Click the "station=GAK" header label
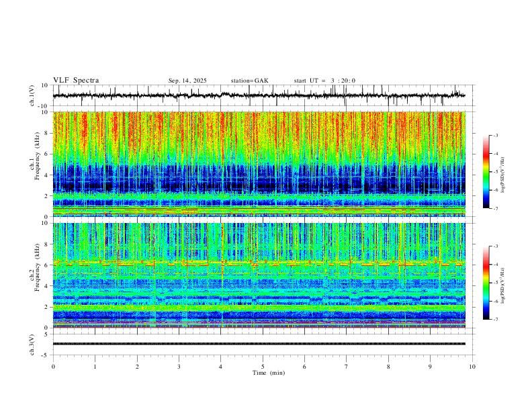 [249, 81]
